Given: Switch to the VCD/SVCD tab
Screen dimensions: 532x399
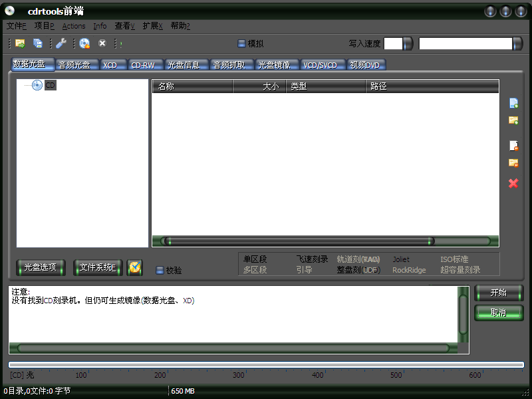Looking at the screenshot, I should (323, 65).
